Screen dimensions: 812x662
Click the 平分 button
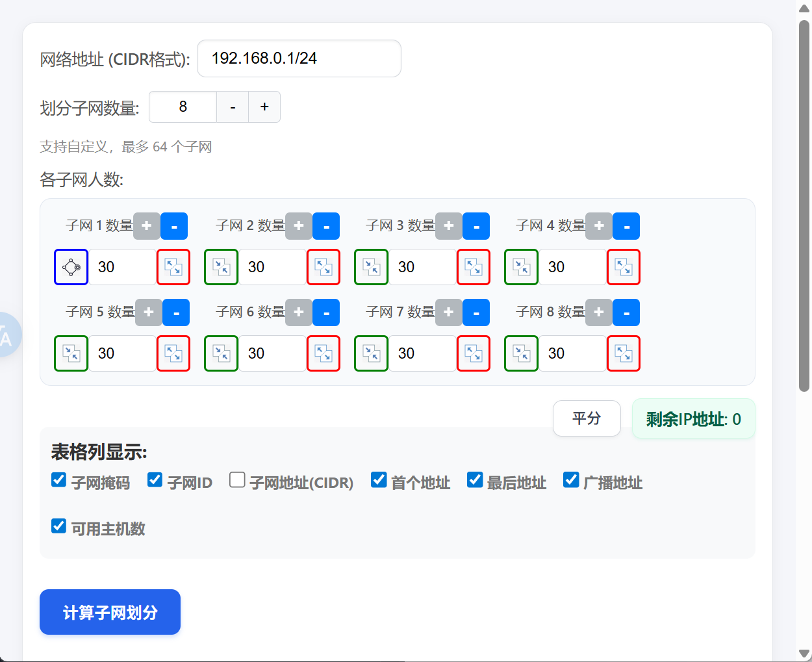click(x=587, y=418)
